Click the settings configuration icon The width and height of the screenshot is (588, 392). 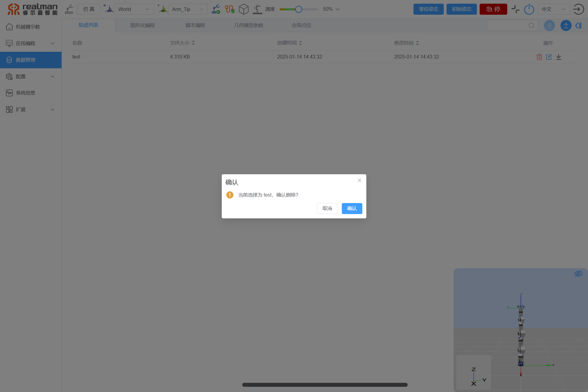pos(9,76)
